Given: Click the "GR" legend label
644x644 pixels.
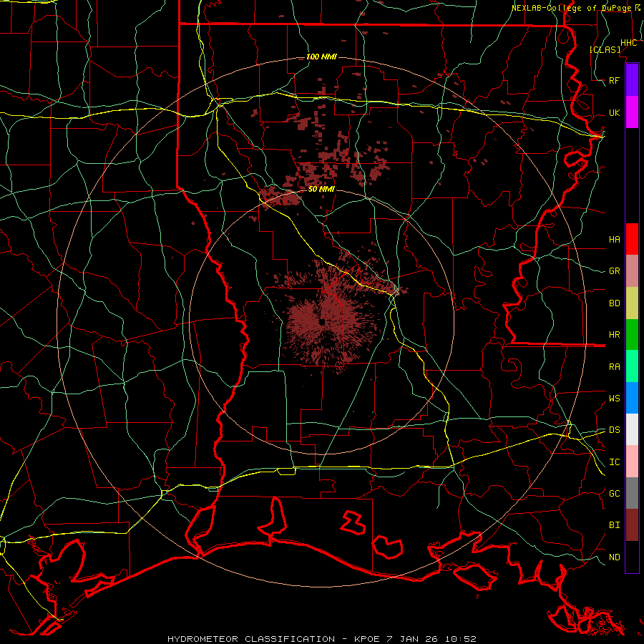Looking at the screenshot, I should pyautogui.click(x=614, y=271).
